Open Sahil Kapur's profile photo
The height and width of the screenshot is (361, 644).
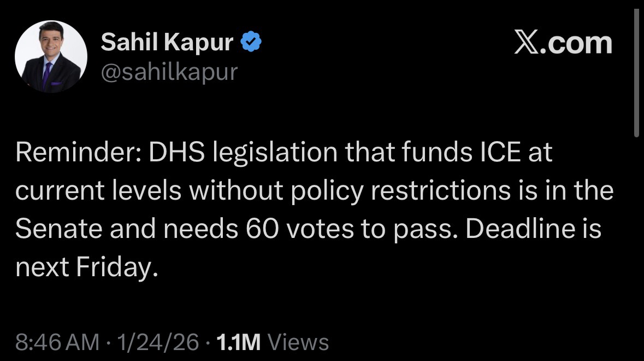click(51, 57)
